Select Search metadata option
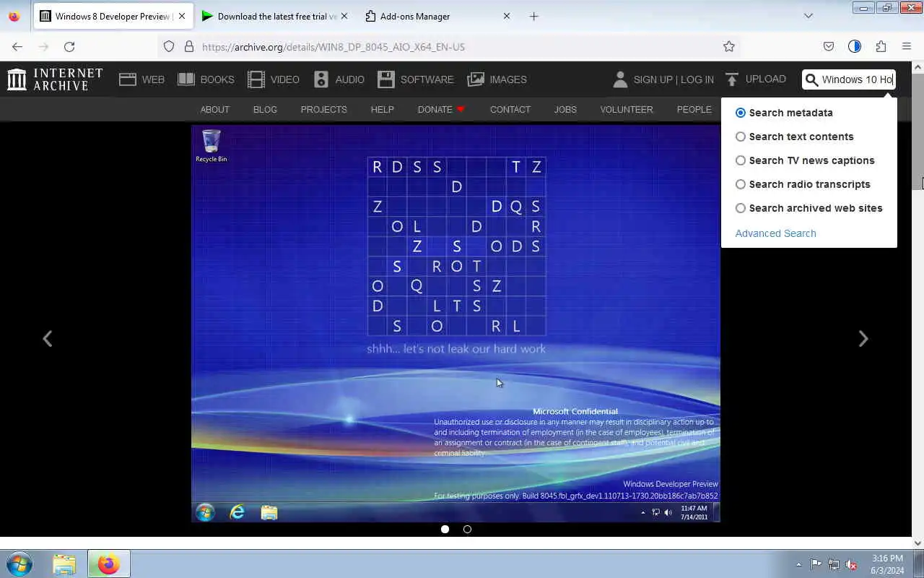 (784, 113)
